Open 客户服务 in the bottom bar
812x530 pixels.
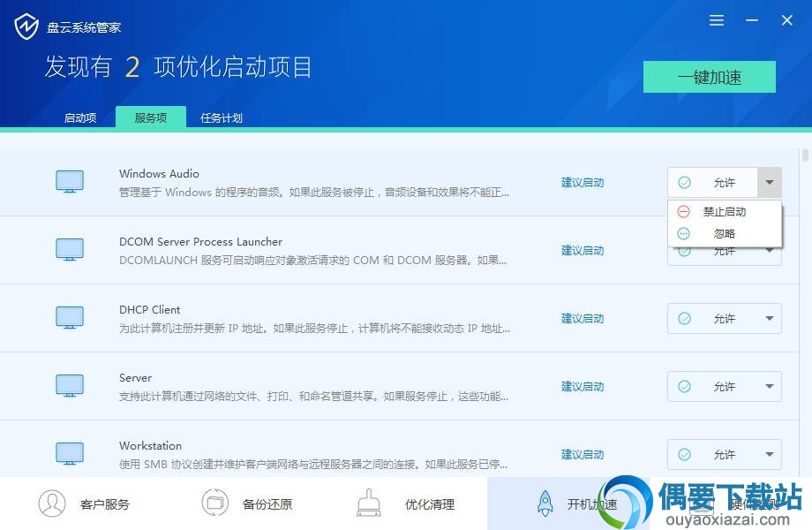(85, 503)
